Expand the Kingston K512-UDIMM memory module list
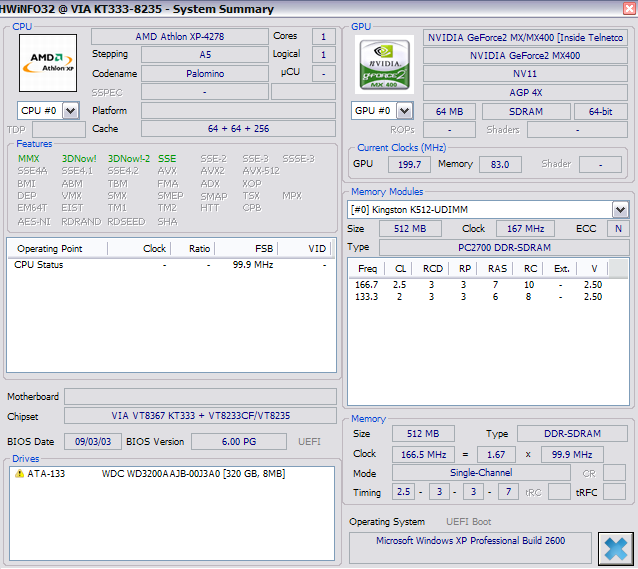The image size is (638, 569). pyautogui.click(x=620, y=210)
